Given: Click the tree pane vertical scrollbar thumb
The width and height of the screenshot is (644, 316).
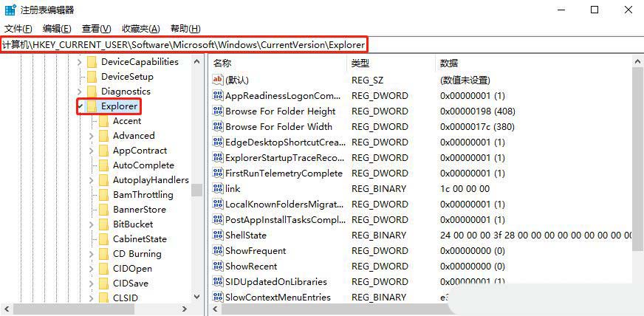Looking at the screenshot, I should tap(196, 190).
